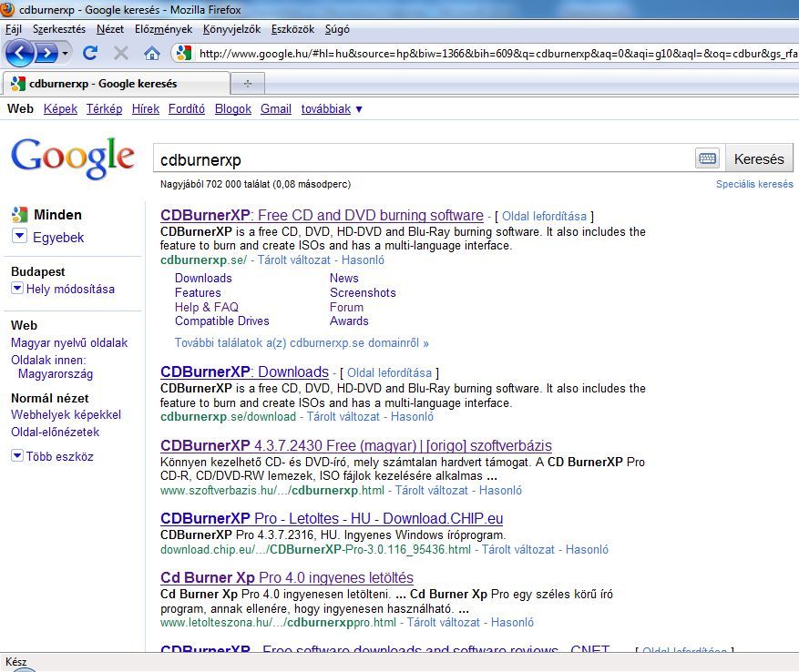Filter by Magyar nyelvű oldalak
The image size is (799, 672).
pyautogui.click(x=69, y=343)
